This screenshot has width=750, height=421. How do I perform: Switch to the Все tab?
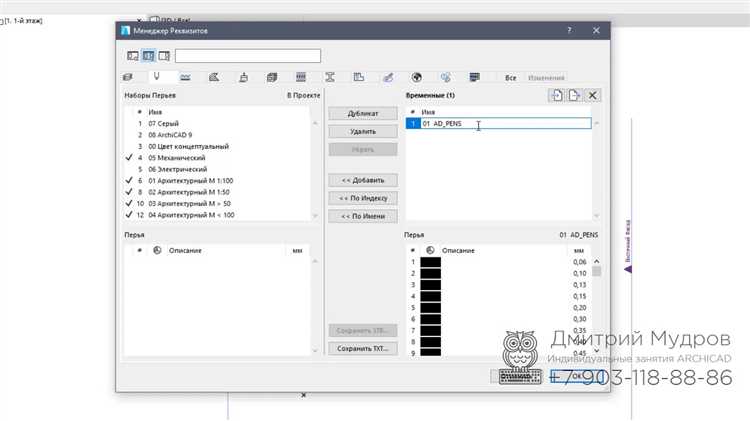click(x=510, y=78)
